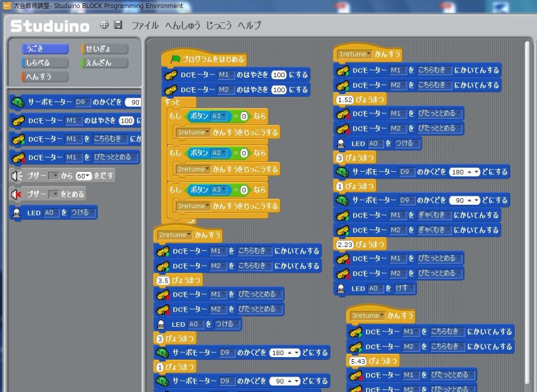Open the けす LED state dropdown
537x392 pixels.
tap(404, 289)
